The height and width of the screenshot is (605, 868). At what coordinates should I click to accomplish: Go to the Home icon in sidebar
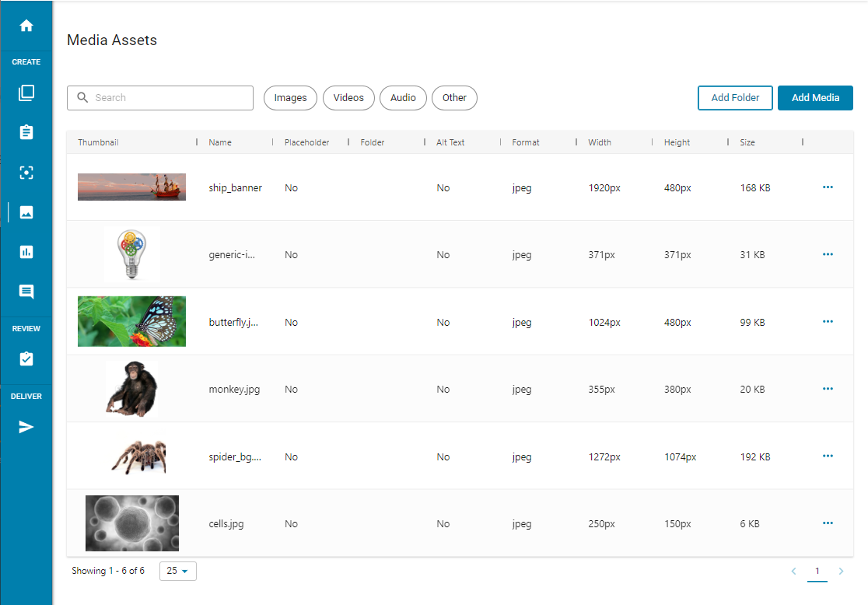(x=26, y=26)
